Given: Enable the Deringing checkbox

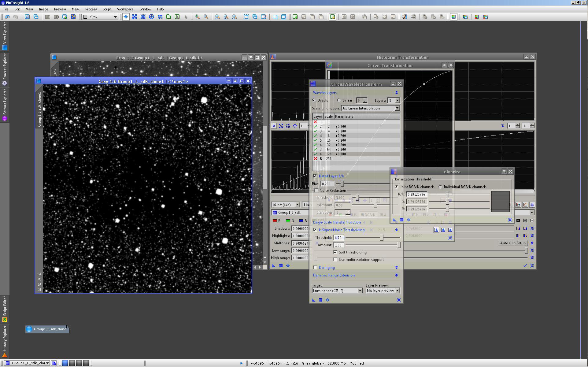Looking at the screenshot, I should (x=315, y=268).
